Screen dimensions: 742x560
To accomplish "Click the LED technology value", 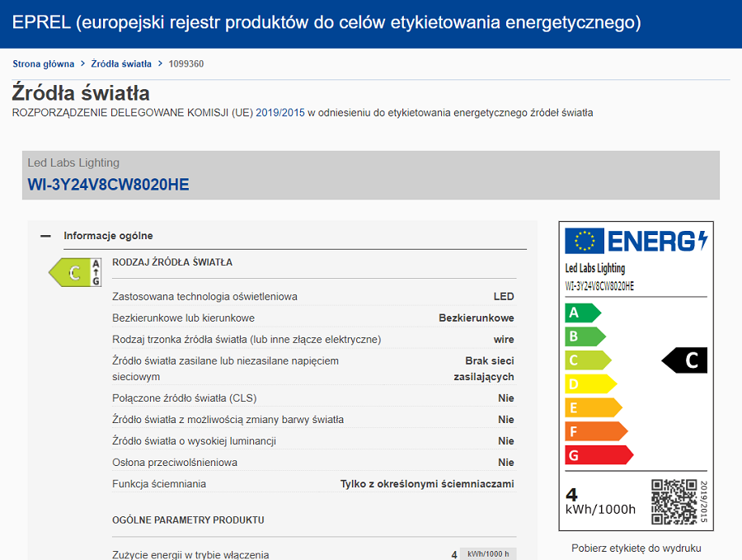I will (504, 296).
